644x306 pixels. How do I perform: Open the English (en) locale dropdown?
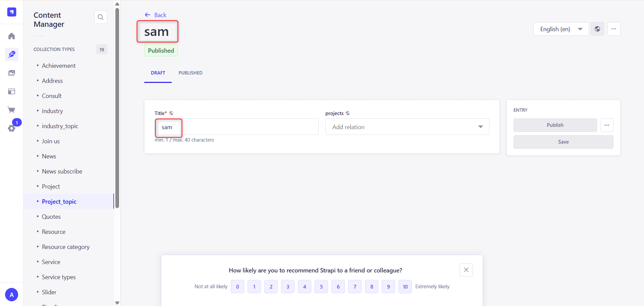[x=561, y=29]
